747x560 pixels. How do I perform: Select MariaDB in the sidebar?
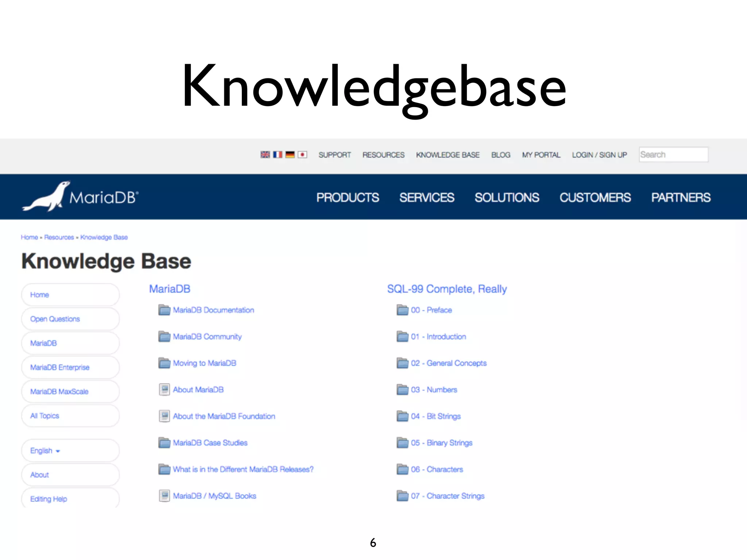click(70, 343)
